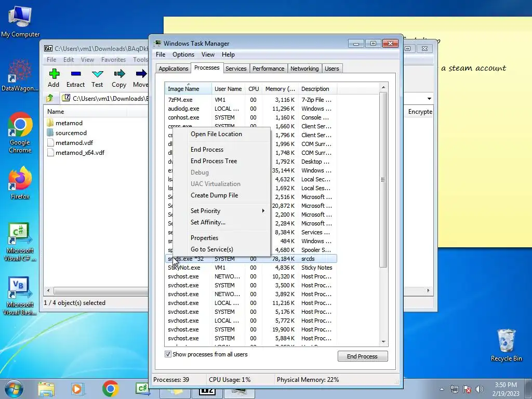Choose Create Dump File
Viewport: 532px width, 399px height.
click(x=221, y=195)
